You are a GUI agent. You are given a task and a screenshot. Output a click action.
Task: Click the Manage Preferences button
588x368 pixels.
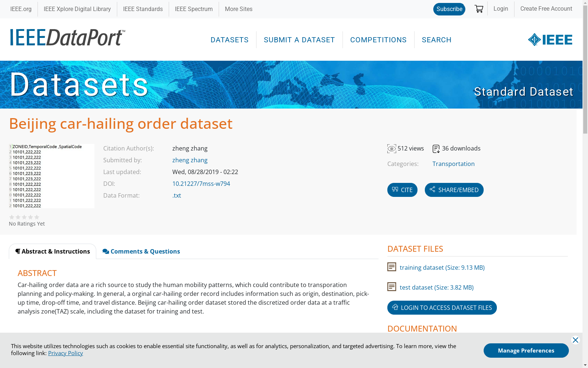click(526, 350)
